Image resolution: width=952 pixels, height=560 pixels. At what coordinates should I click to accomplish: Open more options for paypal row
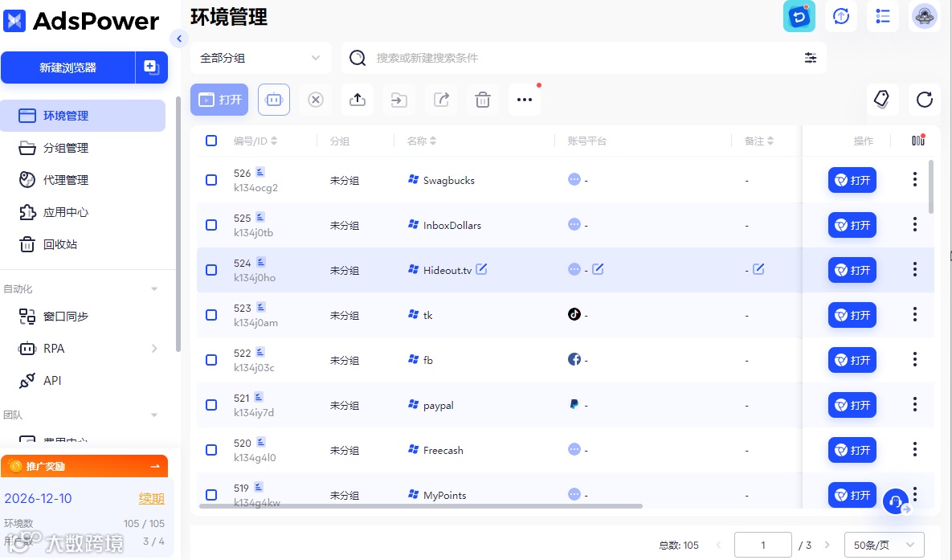click(915, 404)
